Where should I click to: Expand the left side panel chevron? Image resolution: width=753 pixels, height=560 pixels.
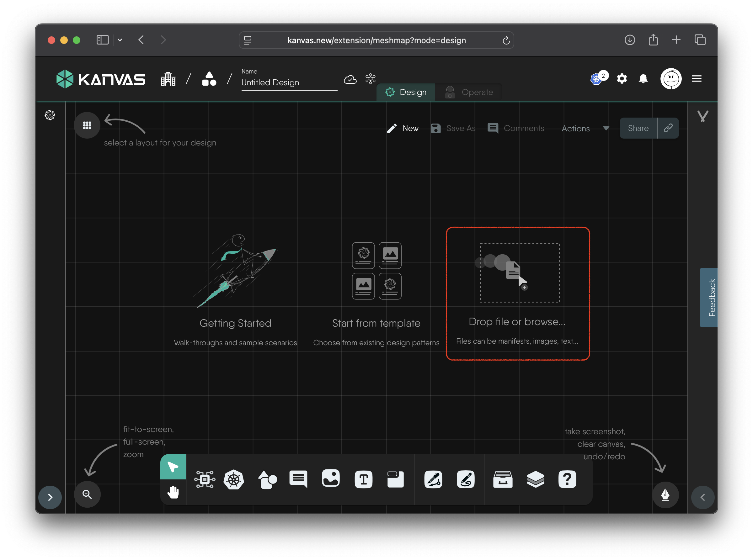(x=50, y=497)
